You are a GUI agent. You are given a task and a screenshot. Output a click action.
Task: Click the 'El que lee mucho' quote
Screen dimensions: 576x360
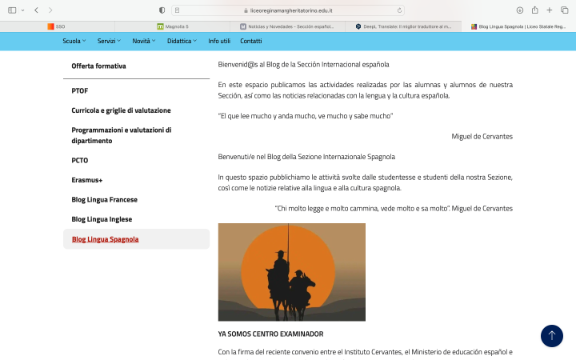(306, 116)
